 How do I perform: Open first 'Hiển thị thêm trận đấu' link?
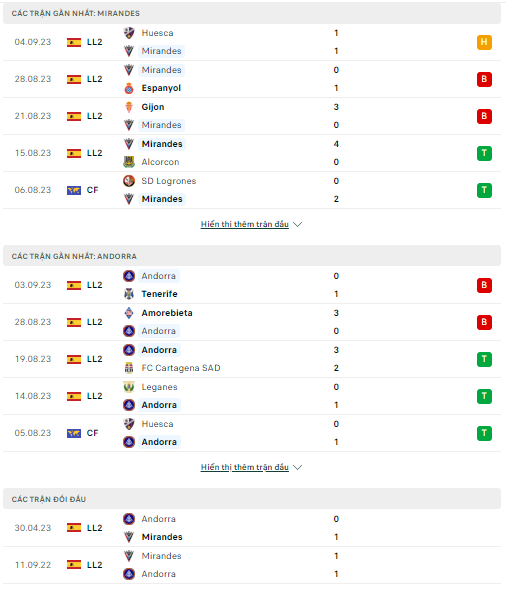click(x=245, y=224)
